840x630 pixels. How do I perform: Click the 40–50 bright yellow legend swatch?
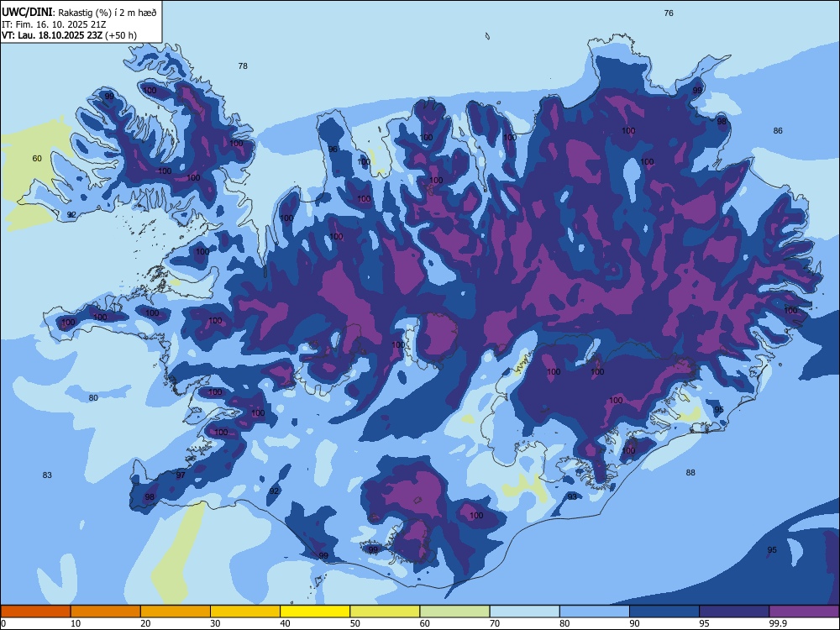click(x=315, y=612)
